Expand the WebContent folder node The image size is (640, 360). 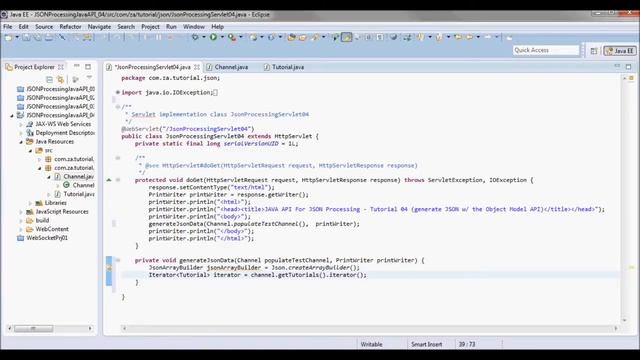(21, 229)
